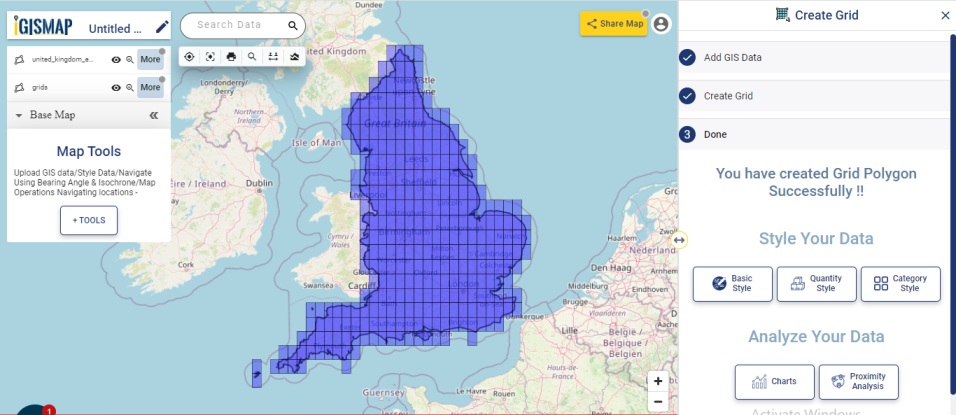Image resolution: width=956 pixels, height=415 pixels.
Task: Click the Create Grid header grid icon
Action: point(782,15)
